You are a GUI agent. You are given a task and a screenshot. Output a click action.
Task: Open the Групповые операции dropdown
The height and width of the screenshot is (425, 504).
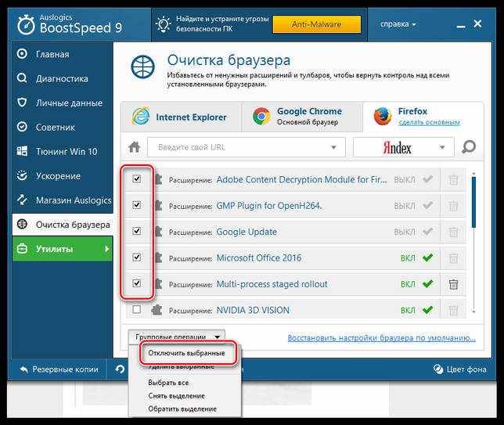tap(176, 337)
